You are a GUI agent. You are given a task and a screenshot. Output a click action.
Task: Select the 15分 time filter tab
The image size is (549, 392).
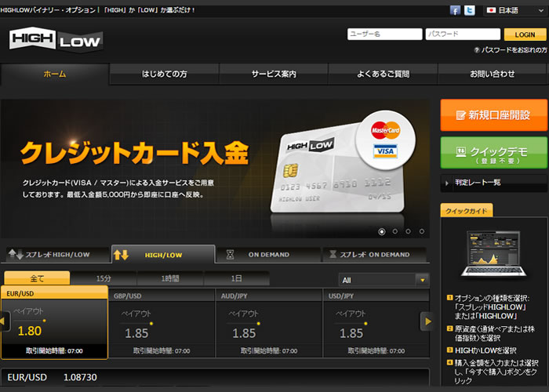click(103, 278)
